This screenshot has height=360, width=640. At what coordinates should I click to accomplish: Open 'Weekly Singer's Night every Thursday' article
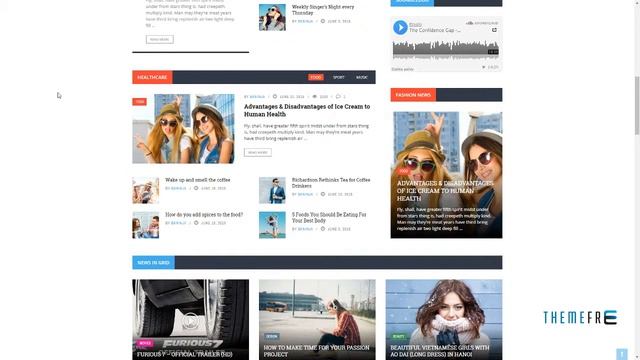pyautogui.click(x=323, y=10)
